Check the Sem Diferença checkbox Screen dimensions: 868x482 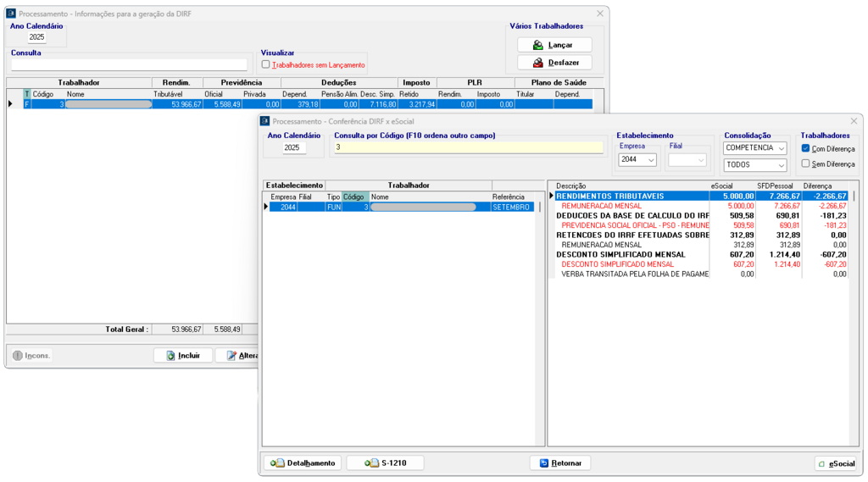tap(805, 163)
